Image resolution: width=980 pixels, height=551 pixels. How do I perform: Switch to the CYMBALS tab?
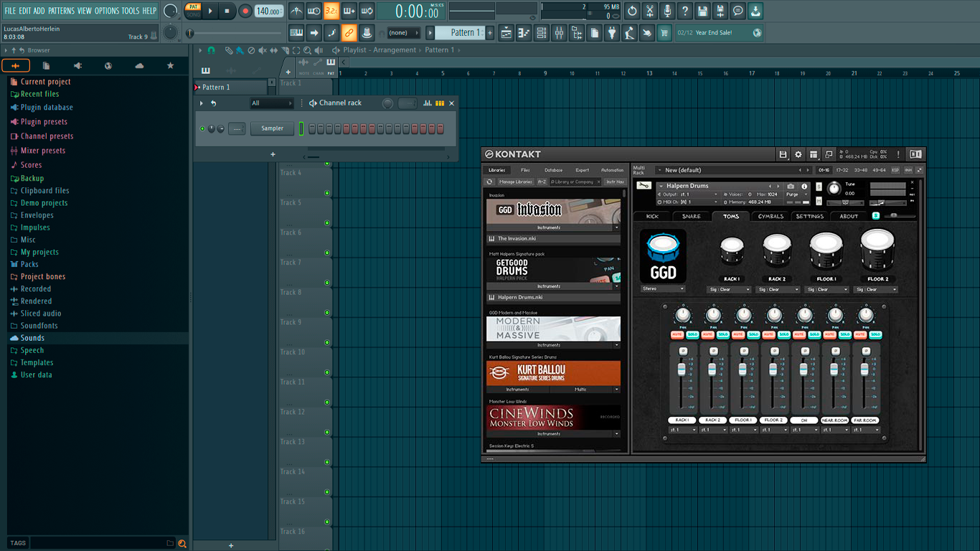pos(771,216)
